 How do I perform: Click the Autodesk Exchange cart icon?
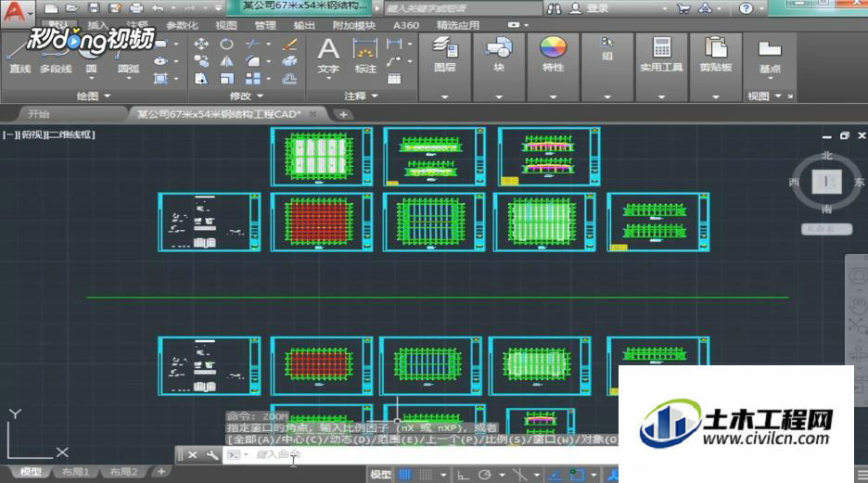click(683, 8)
